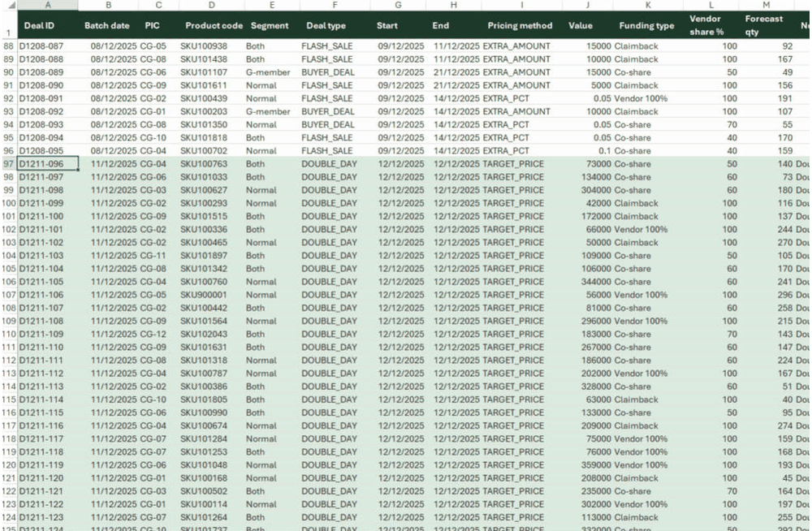Click G-member in row D1208-089

[x=268, y=72]
